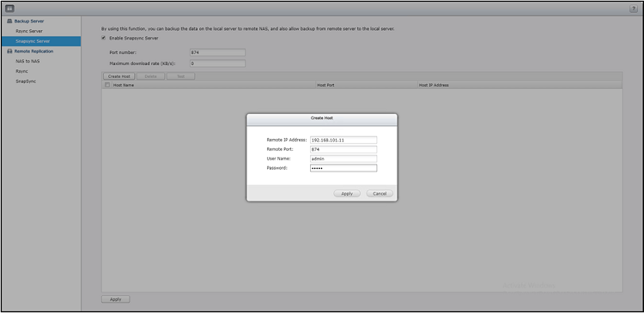The height and width of the screenshot is (313, 644).
Task: Click the Test button in host toolbar
Action: coord(180,76)
